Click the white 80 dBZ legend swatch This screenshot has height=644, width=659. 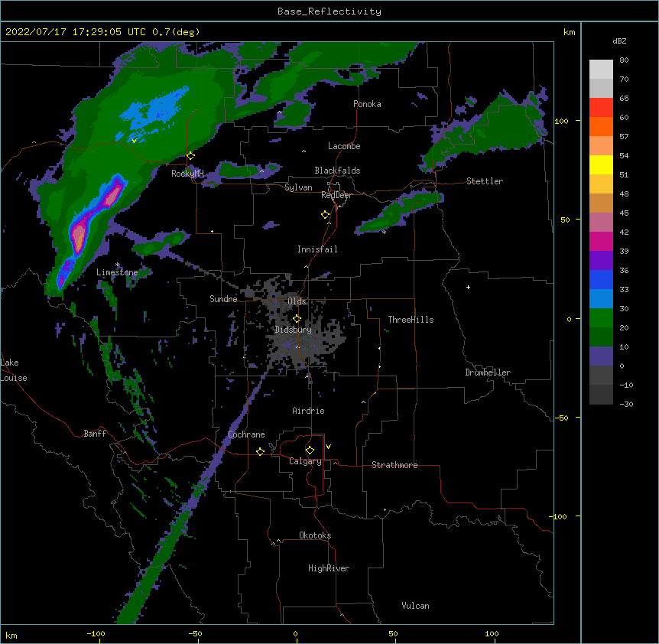(601, 70)
